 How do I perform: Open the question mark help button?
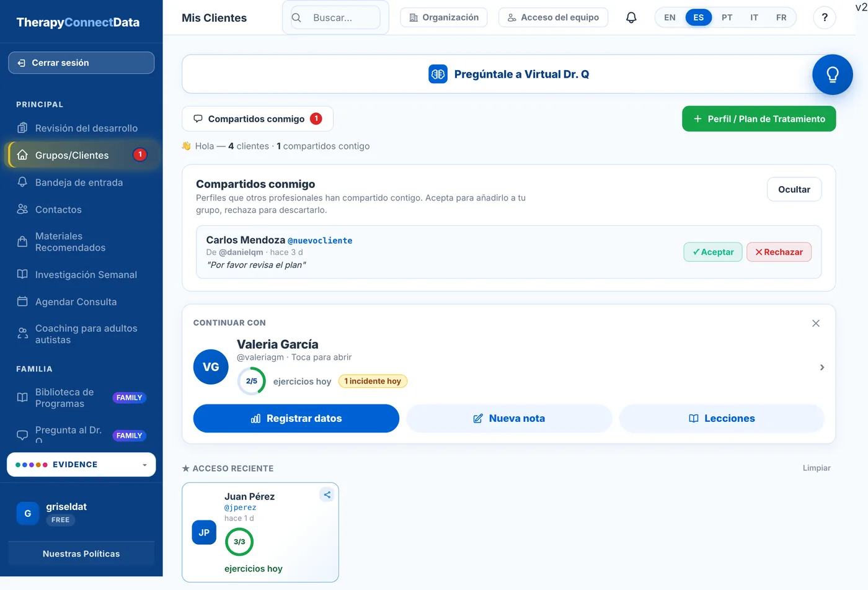click(825, 17)
